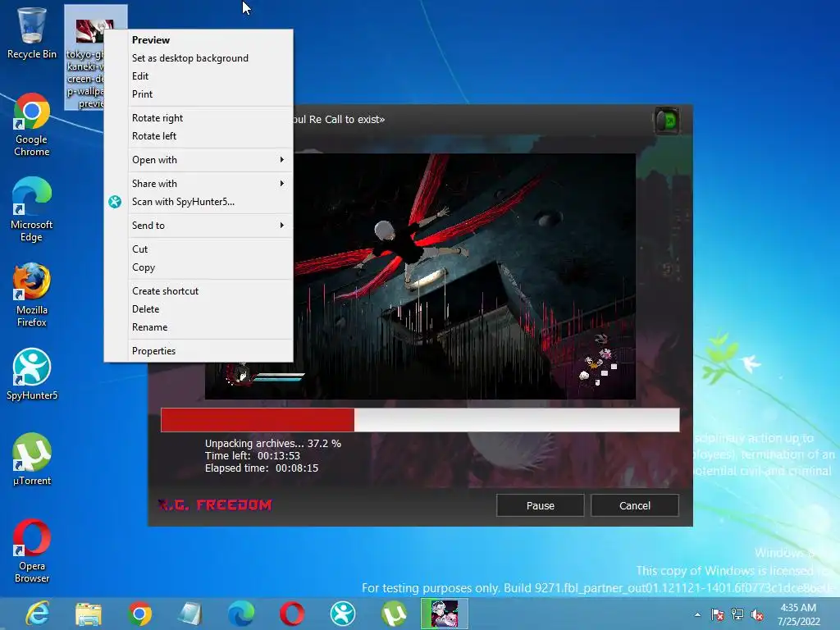The width and height of the screenshot is (840, 630).
Task: Launch Internet Explorer from the taskbar
Action: 38,614
